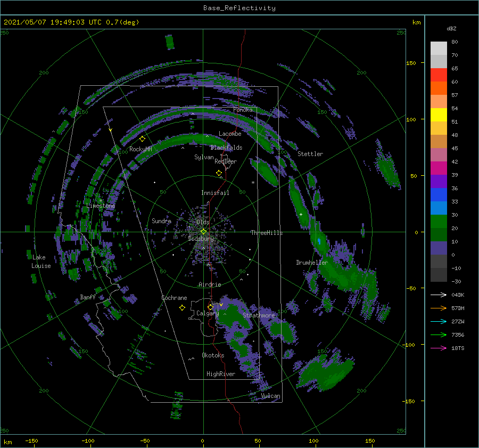
Task: Select the magenta 42 dBZ color swatch
Action: click(439, 168)
